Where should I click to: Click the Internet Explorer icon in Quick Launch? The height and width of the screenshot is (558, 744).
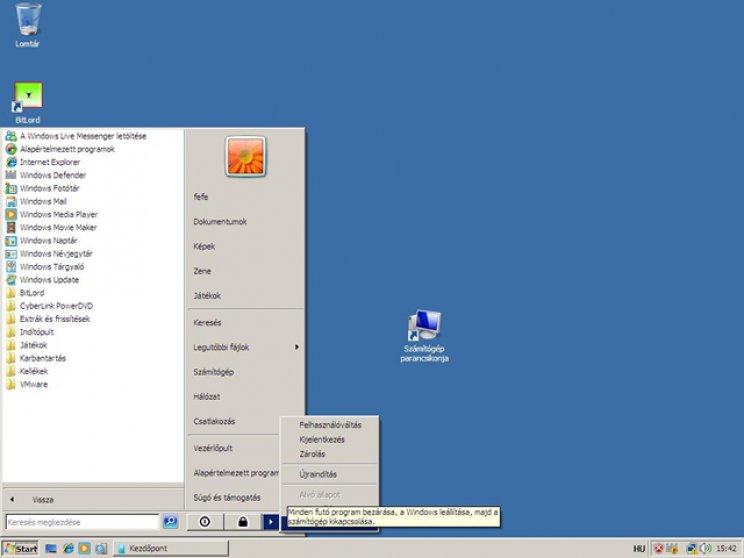pos(68,549)
